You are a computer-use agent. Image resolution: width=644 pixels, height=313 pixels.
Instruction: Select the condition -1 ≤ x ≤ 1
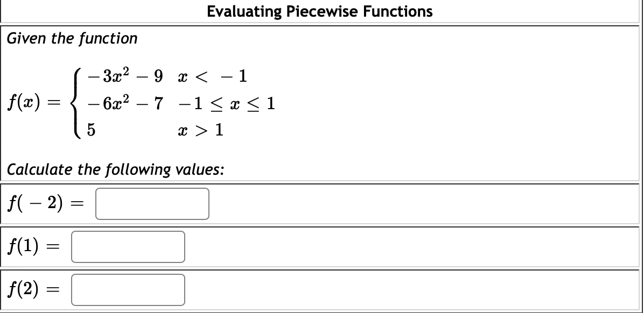pos(226,104)
